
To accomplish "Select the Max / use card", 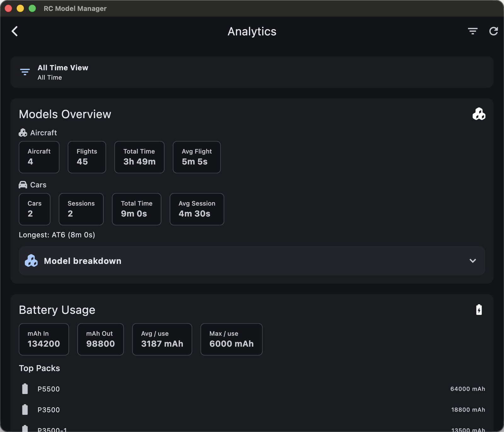I will (232, 339).
